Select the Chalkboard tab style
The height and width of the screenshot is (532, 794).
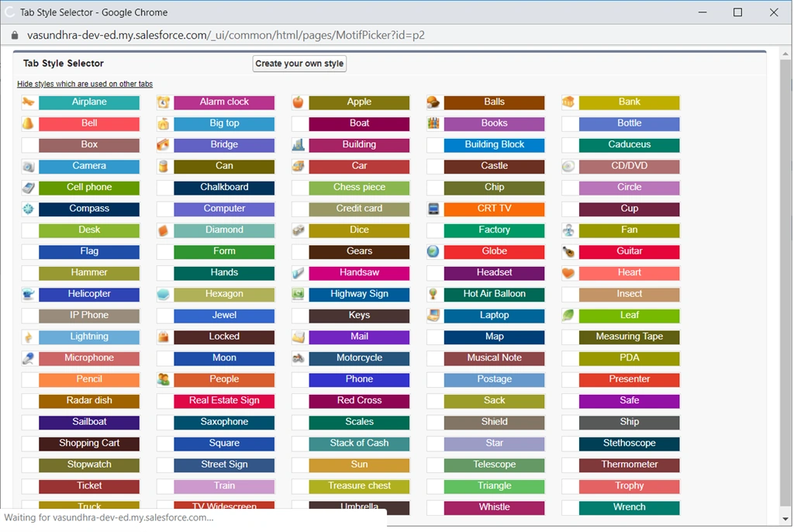coord(224,188)
